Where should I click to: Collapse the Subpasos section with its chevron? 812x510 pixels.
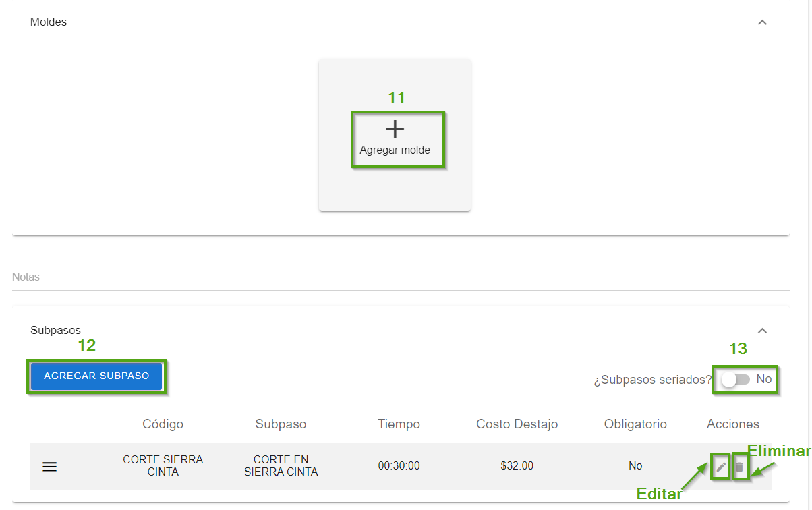coord(762,331)
